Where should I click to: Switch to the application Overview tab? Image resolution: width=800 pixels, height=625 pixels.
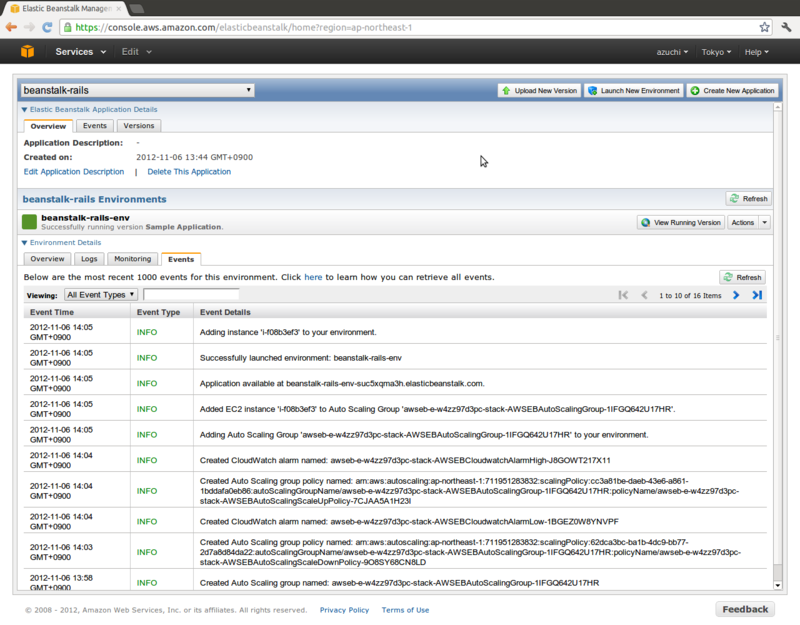pyautogui.click(x=48, y=126)
